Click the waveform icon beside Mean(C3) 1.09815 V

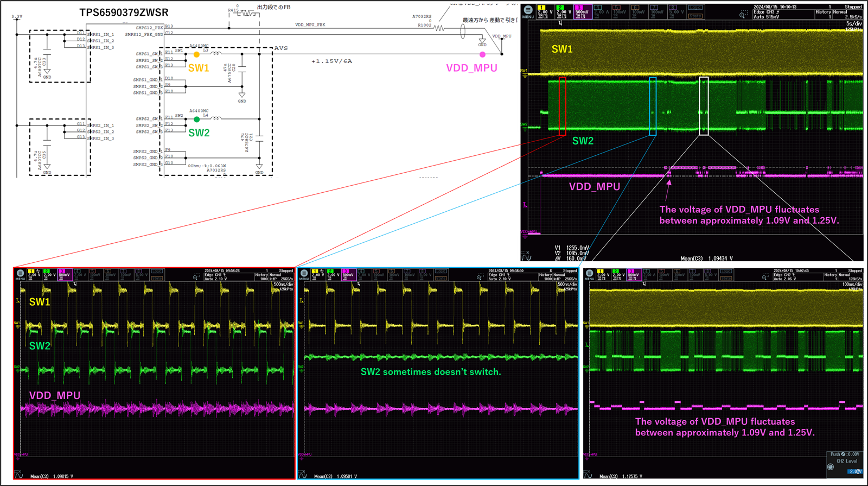point(18,475)
